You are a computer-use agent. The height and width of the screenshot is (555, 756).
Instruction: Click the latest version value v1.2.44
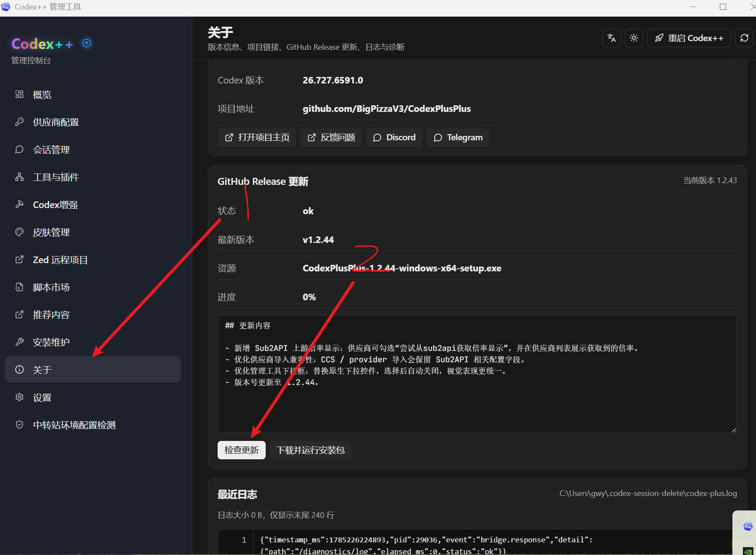click(x=318, y=239)
